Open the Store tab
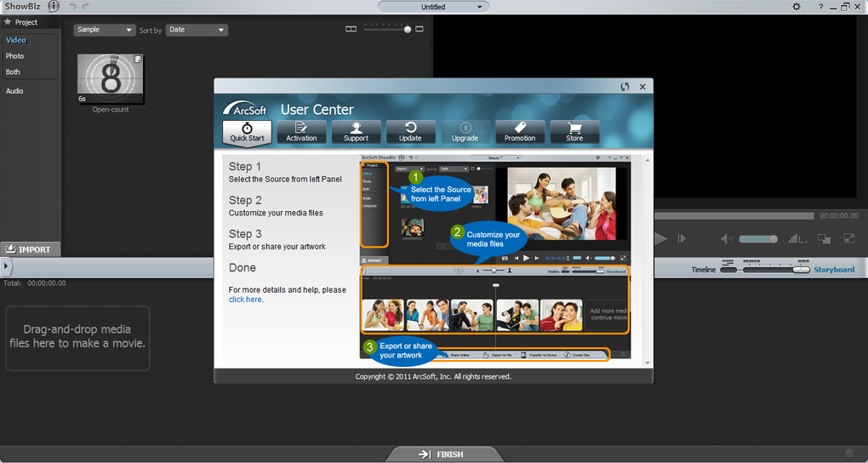This screenshot has width=868, height=463. tap(574, 133)
